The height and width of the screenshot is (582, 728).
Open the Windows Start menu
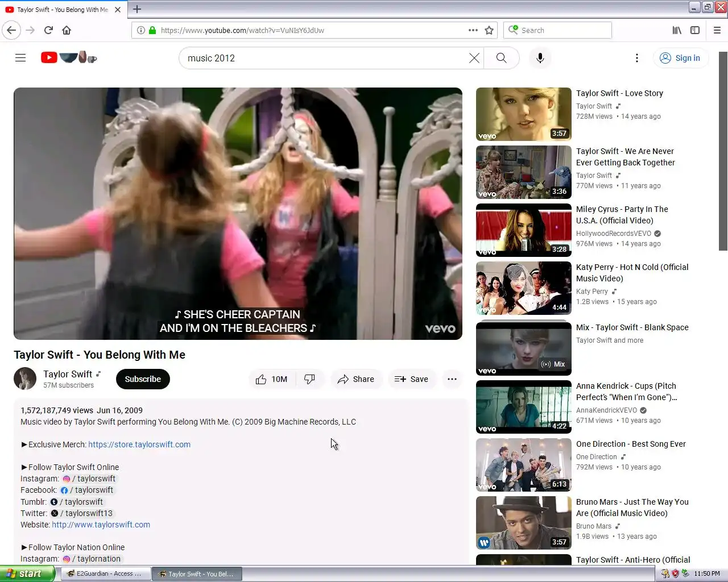coord(27,573)
